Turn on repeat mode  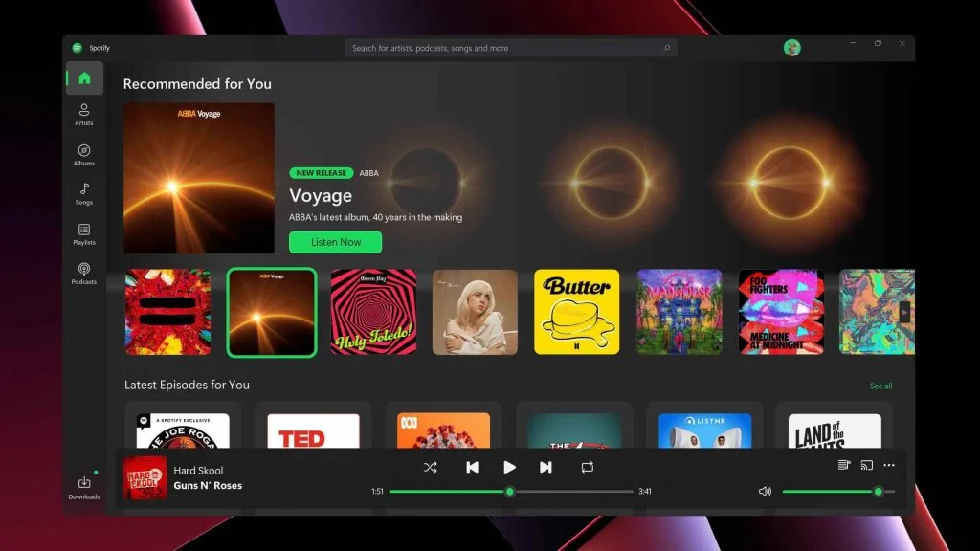pos(586,467)
